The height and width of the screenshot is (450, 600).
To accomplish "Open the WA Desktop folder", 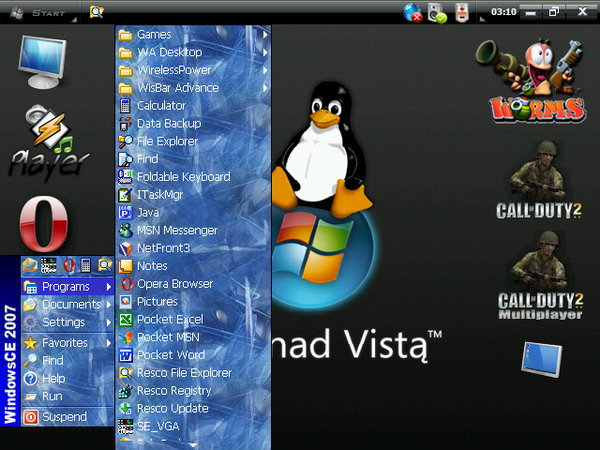I will 193,52.
